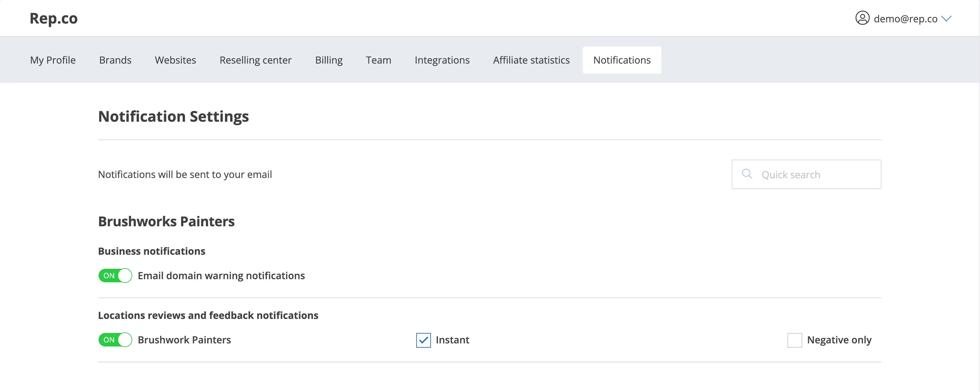The width and height of the screenshot is (980, 392).
Task: Go to Rep.co home via logo
Action: click(54, 18)
